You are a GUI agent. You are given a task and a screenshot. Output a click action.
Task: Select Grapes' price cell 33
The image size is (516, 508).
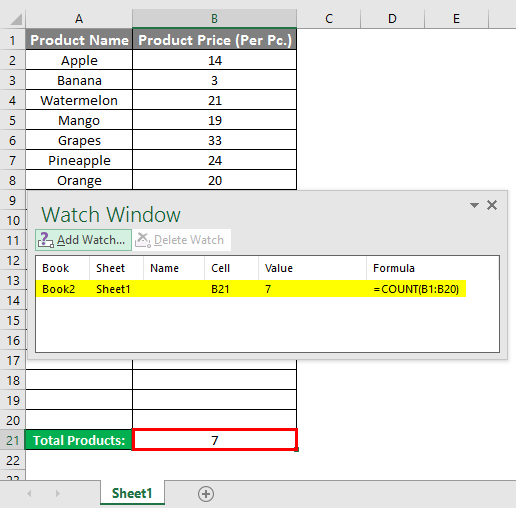point(214,140)
